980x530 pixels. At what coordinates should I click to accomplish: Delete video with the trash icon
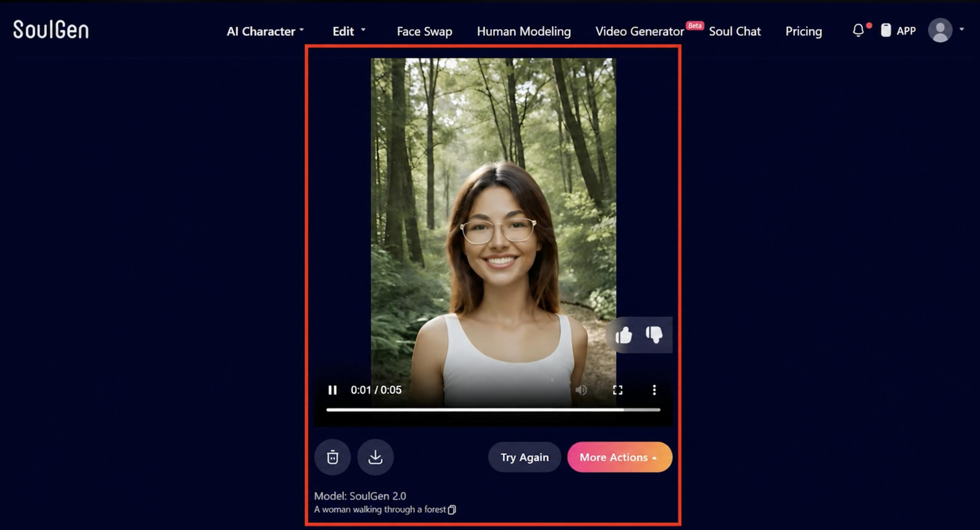coord(333,457)
